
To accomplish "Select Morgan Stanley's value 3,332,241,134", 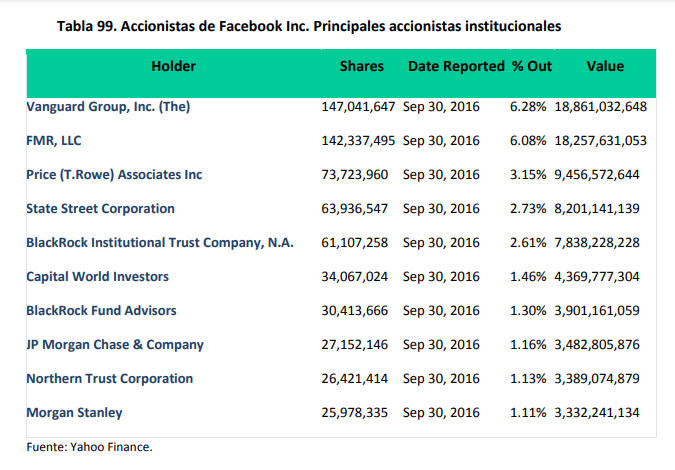I will (594, 413).
